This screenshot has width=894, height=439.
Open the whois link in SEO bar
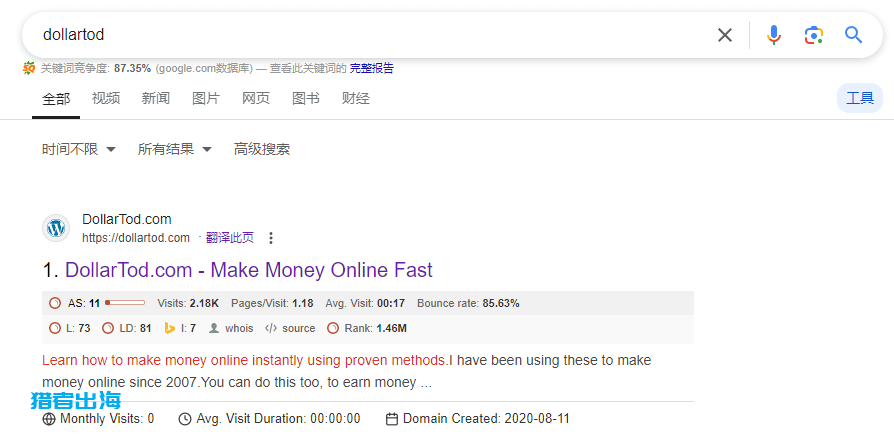tap(239, 328)
